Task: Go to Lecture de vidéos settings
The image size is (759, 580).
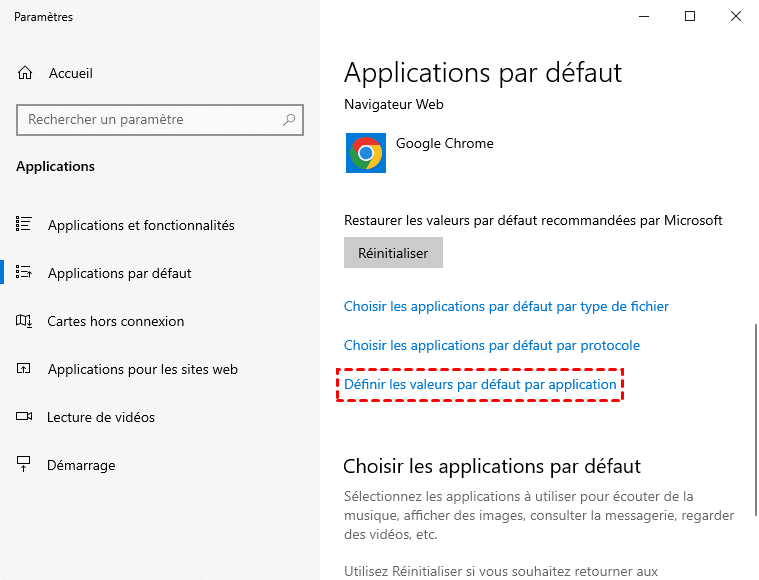Action: (101, 417)
